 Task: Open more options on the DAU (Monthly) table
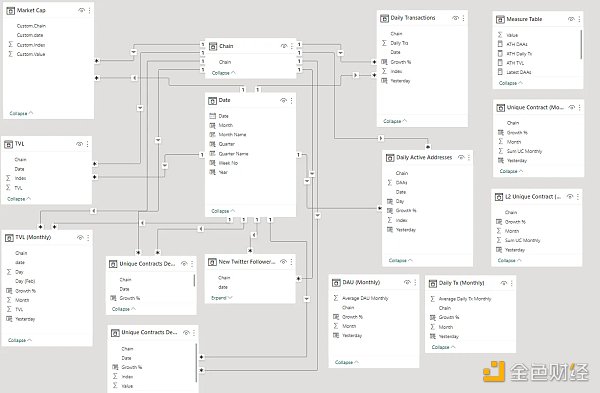click(x=415, y=282)
